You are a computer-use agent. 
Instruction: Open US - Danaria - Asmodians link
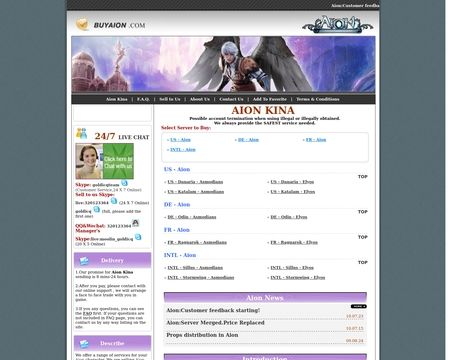click(x=195, y=182)
